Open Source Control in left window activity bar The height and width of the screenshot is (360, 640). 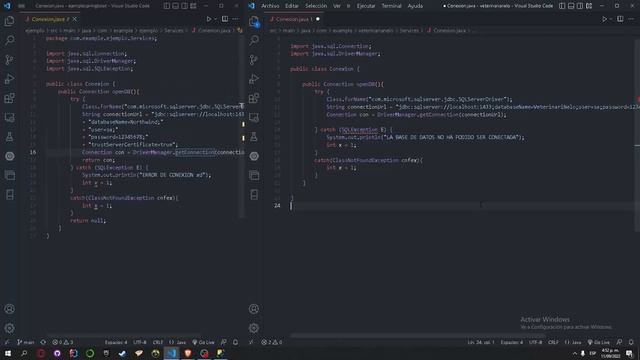[x=9, y=60]
